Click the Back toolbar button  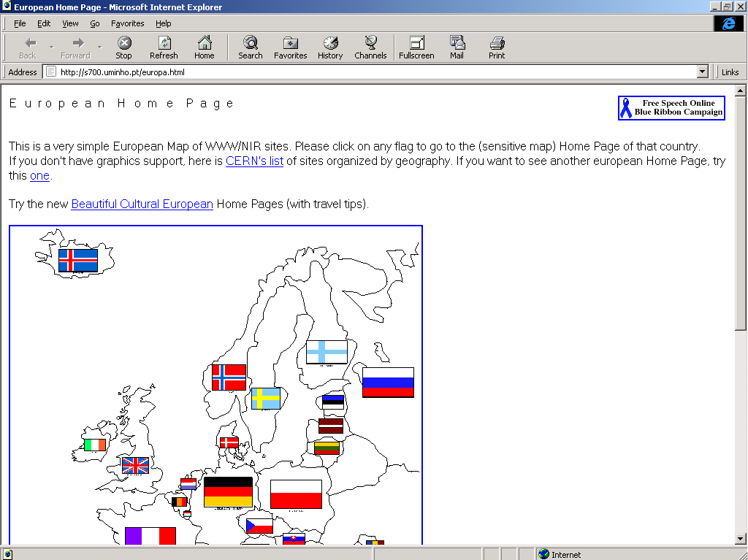coord(28,47)
